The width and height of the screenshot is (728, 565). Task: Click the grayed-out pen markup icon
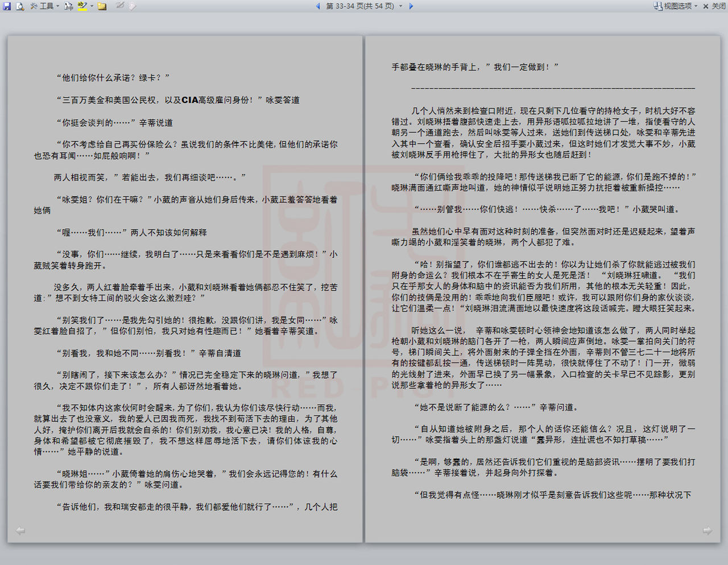pos(120,6)
